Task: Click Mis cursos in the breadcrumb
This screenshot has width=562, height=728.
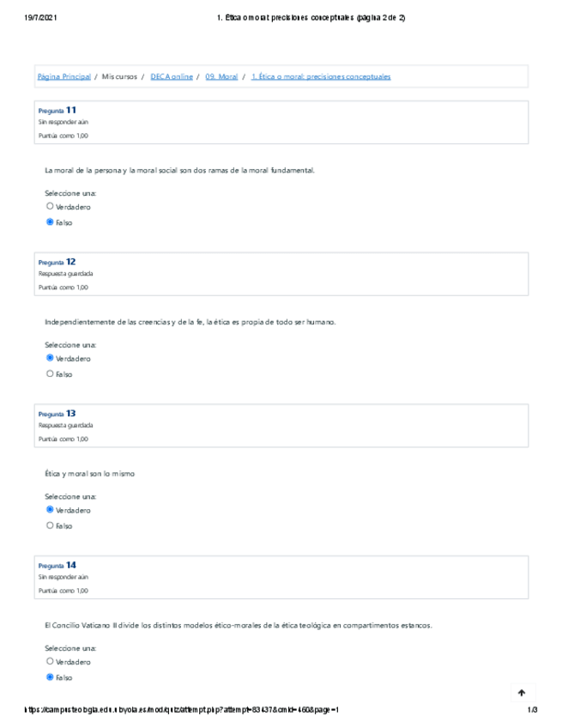Action: click(x=118, y=76)
